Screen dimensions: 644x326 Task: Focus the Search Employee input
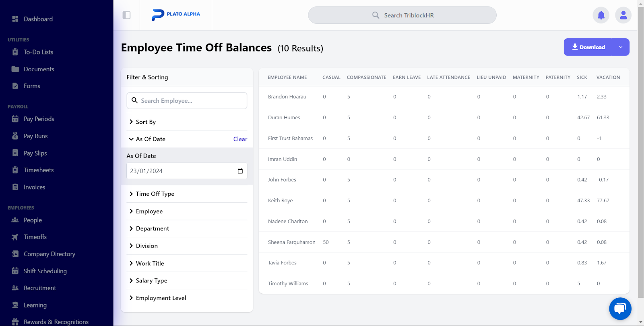(187, 101)
